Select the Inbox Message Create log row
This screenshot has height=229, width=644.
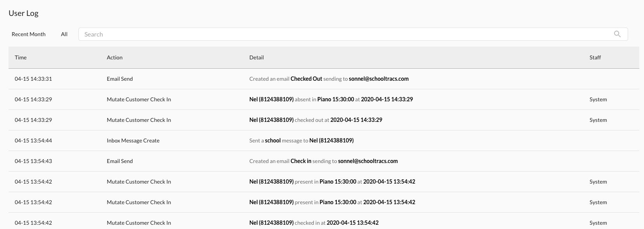[x=133, y=141]
